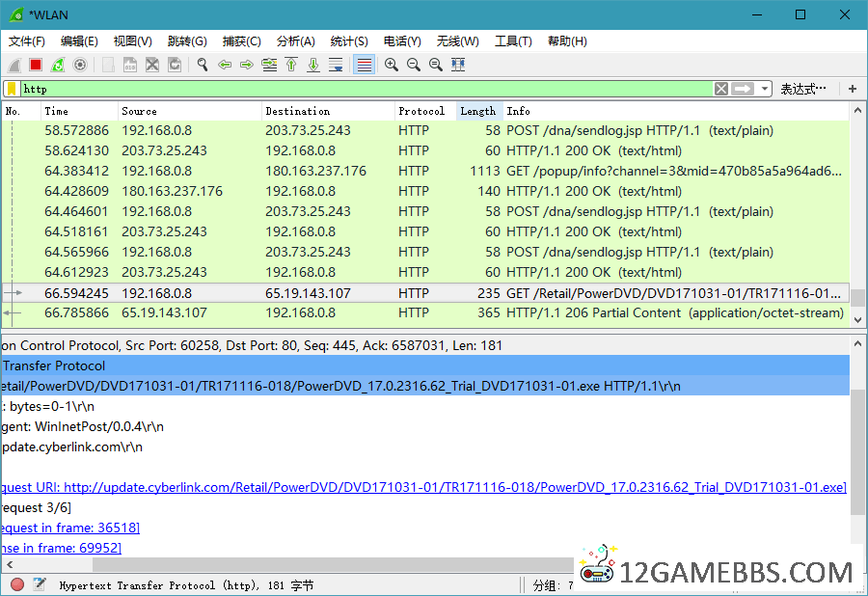Open capture options via the gear icon
This screenshot has width=868, height=596.
pos(80,66)
